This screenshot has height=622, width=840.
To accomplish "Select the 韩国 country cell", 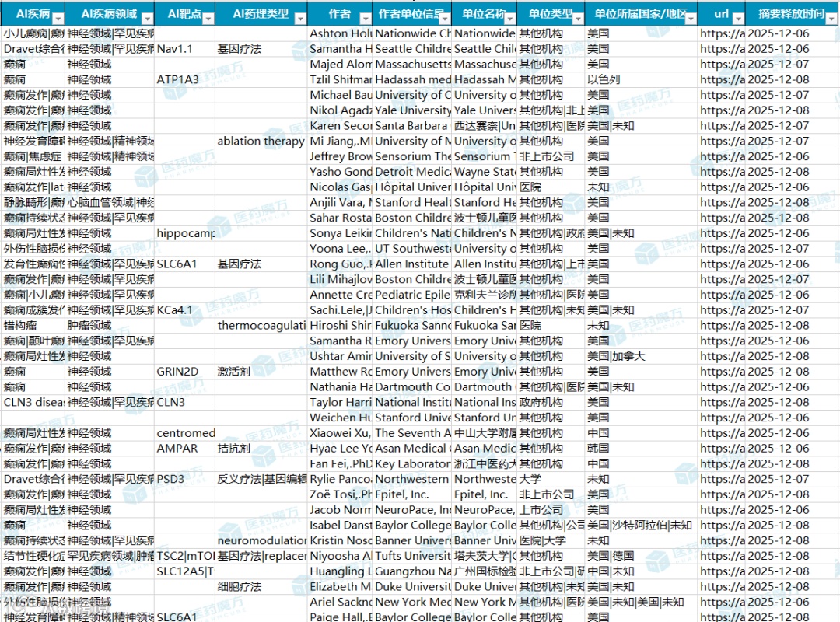I will coord(642,449).
